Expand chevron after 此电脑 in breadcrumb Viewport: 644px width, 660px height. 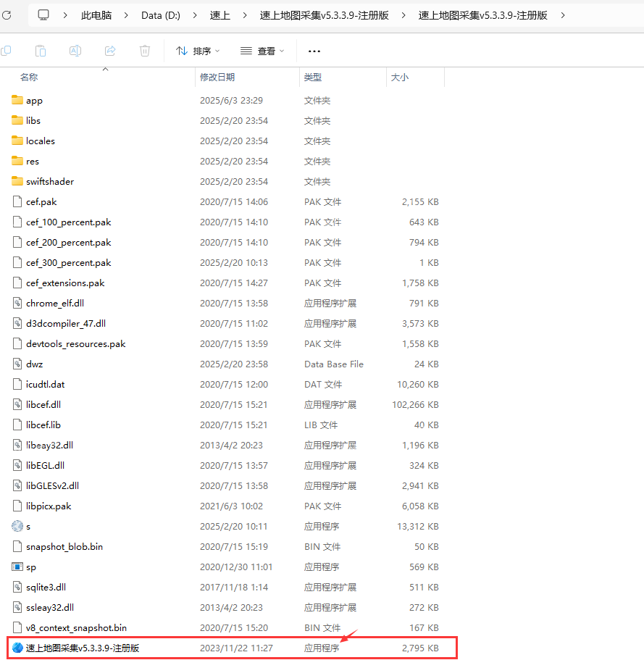click(x=126, y=15)
